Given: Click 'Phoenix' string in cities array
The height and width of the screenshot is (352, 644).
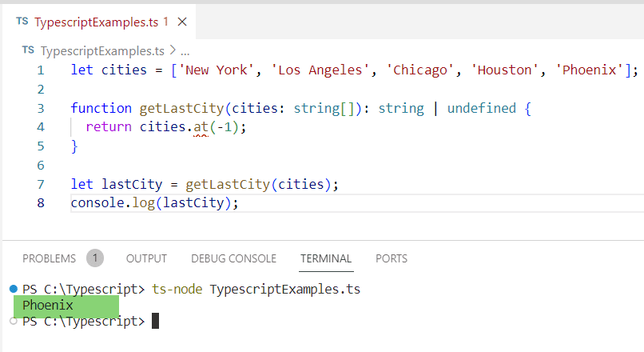Looking at the screenshot, I should [x=589, y=70].
